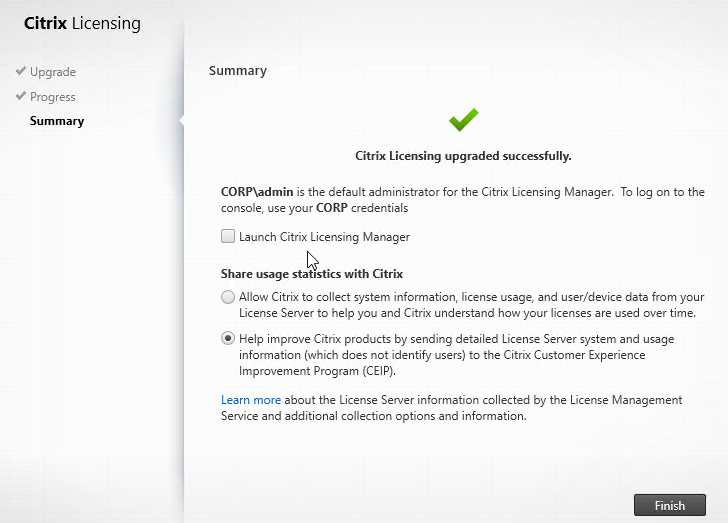Click the sidebar pointer notch beside Summary

pos(181,121)
